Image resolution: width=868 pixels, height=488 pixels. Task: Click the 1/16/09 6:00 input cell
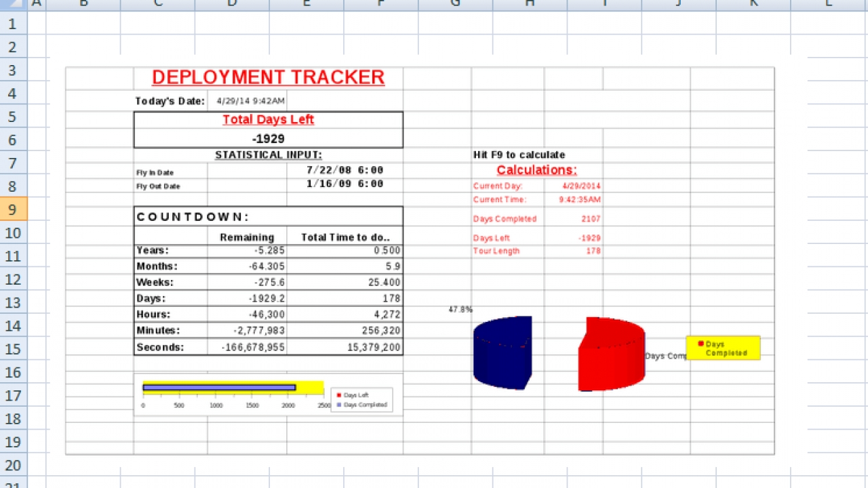pos(344,184)
